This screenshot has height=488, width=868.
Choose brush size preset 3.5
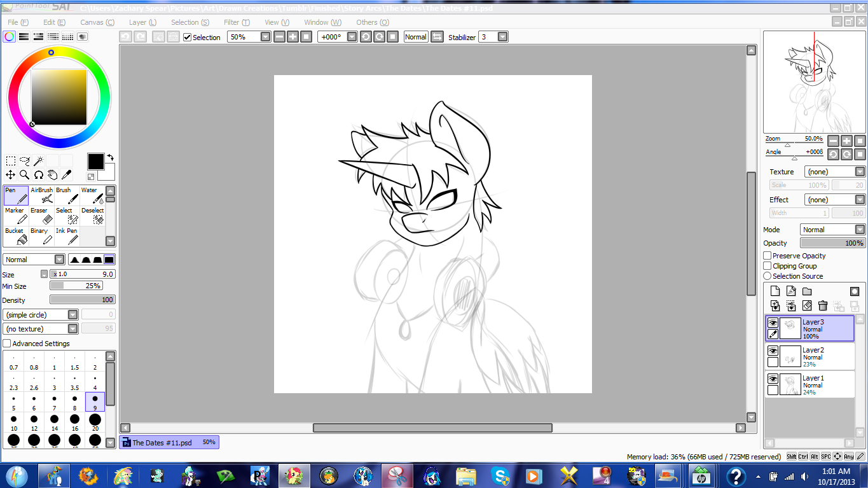74,381
